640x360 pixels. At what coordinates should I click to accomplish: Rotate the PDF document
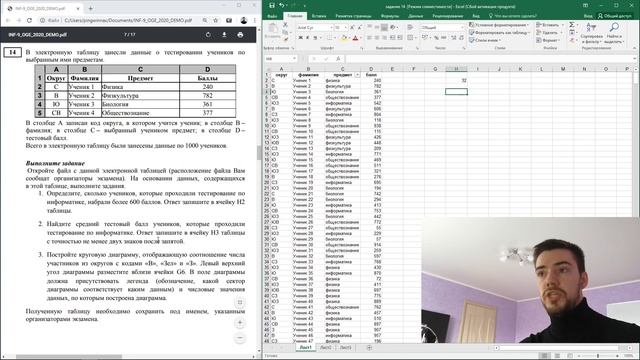click(208, 35)
